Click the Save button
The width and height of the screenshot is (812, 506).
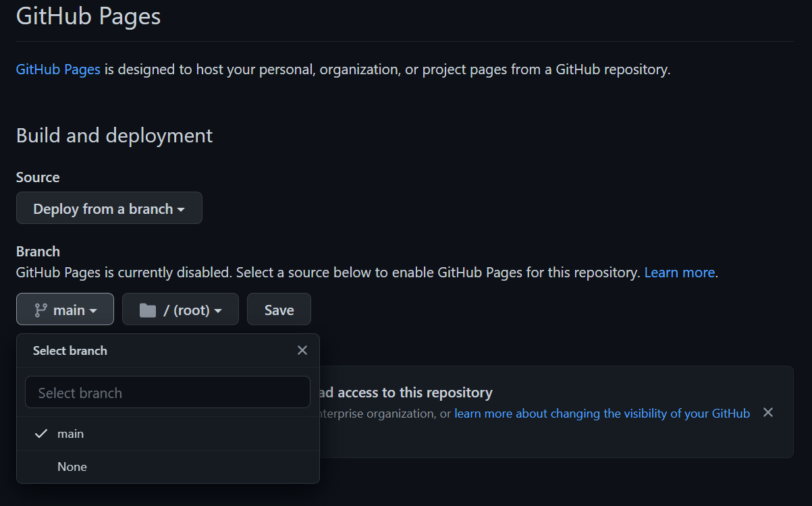pos(279,309)
